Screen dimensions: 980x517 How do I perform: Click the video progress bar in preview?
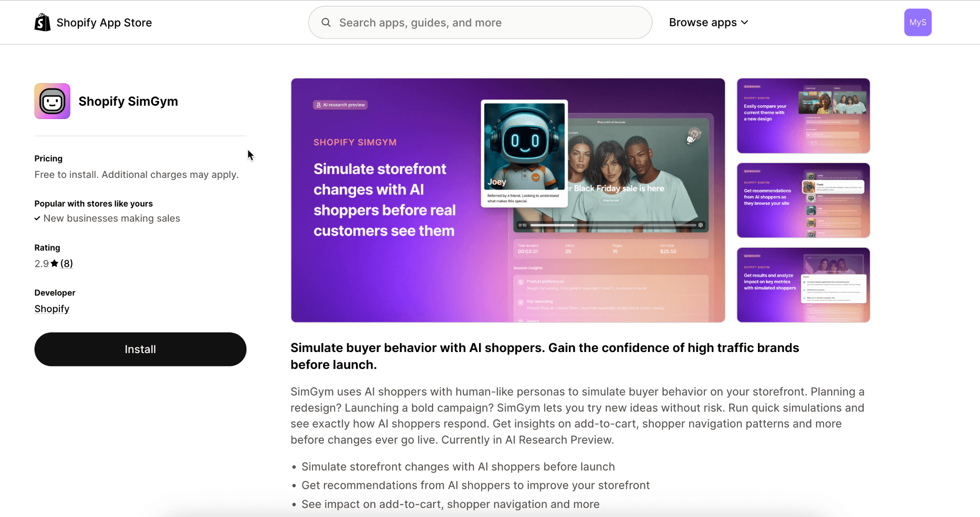[612, 225]
